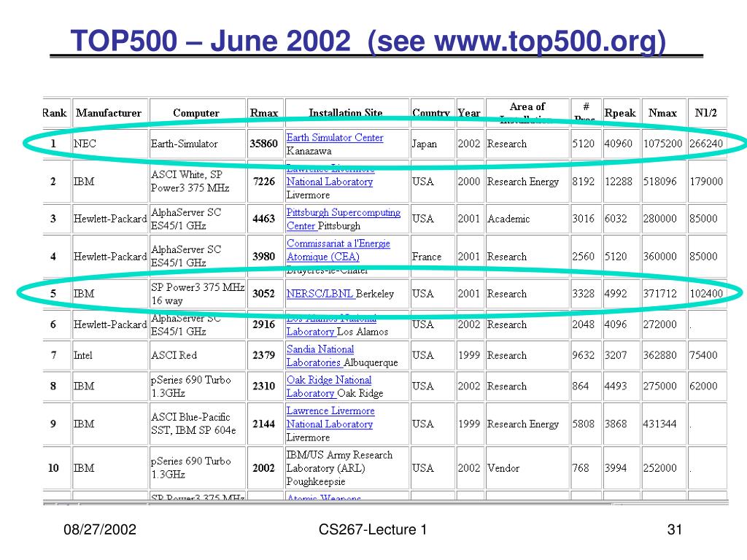Follow the NERSC/LBNL link
The width and height of the screenshot is (747, 560).
click(320, 294)
